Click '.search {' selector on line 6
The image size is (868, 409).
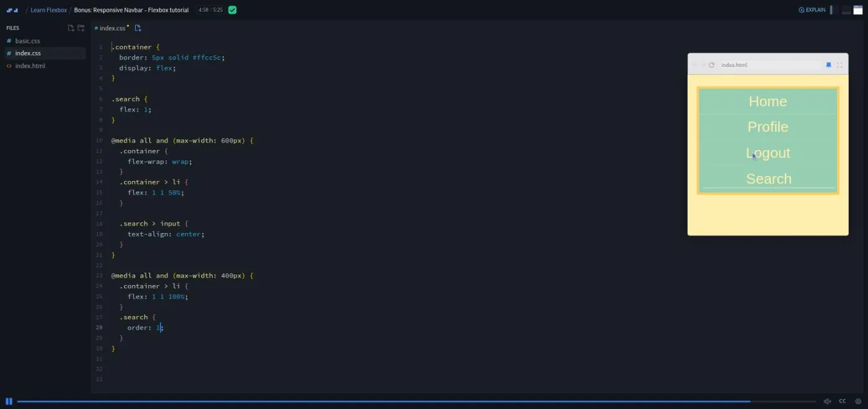pos(130,99)
